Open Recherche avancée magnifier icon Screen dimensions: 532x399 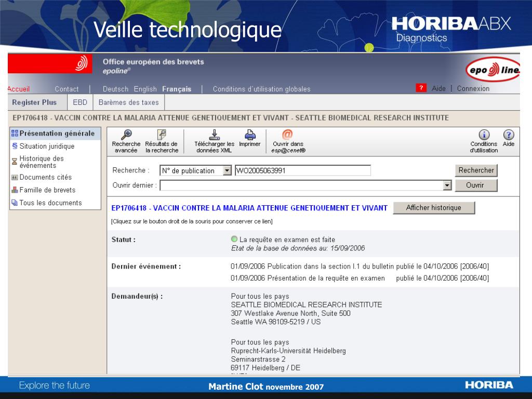coord(127,135)
